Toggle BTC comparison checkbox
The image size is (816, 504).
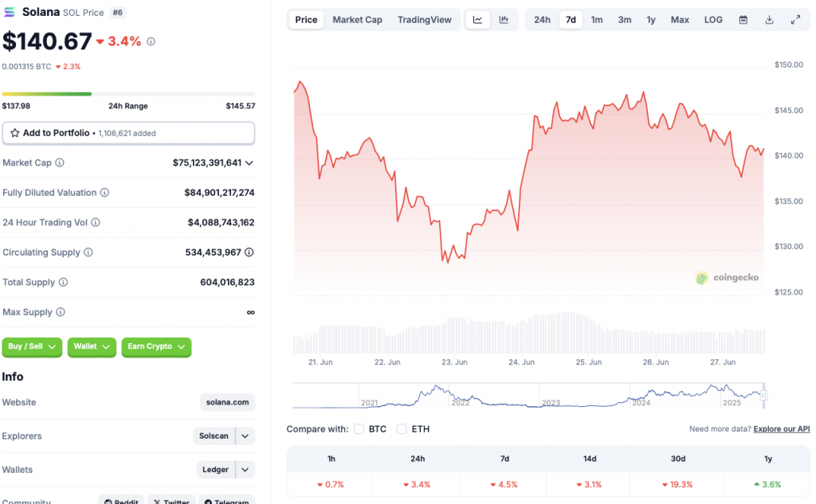point(359,429)
